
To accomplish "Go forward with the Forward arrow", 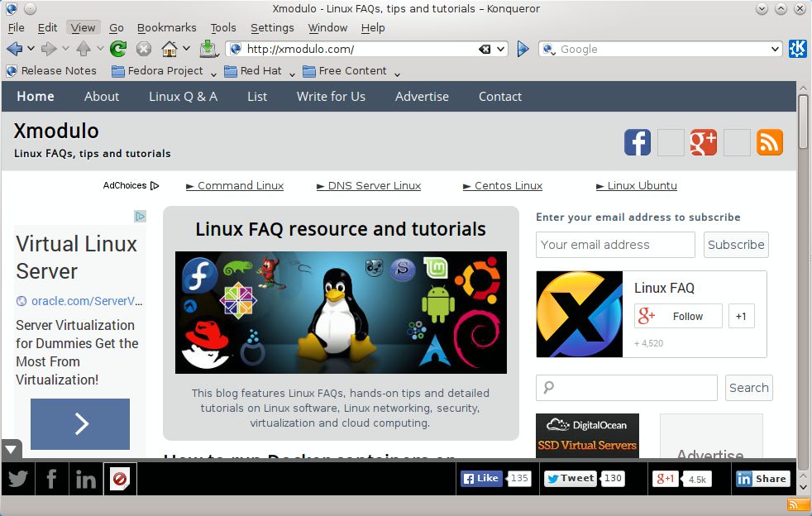I will pyautogui.click(x=49, y=49).
